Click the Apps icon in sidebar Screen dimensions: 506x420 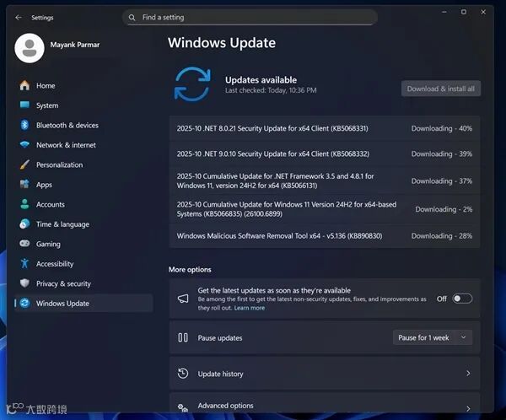(24, 185)
